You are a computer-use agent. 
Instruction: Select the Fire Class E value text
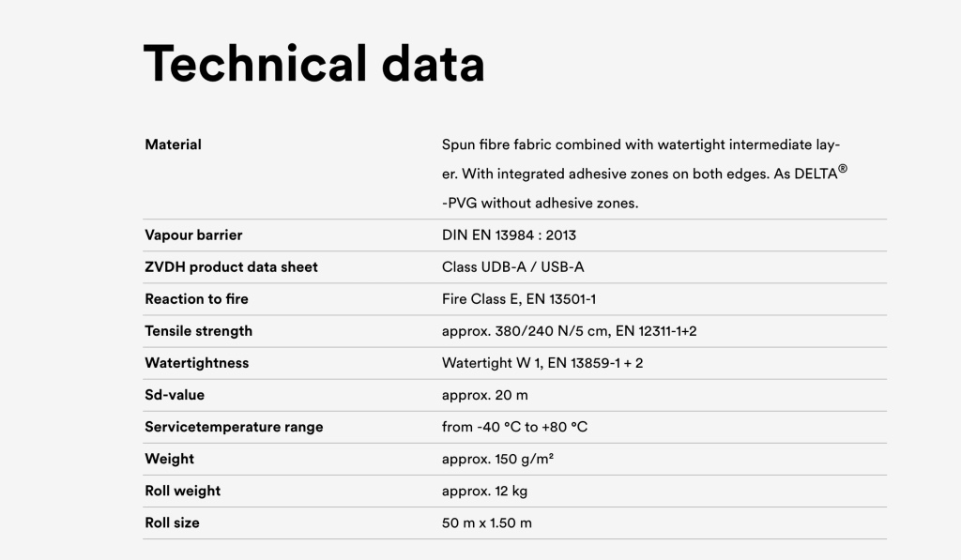519,298
